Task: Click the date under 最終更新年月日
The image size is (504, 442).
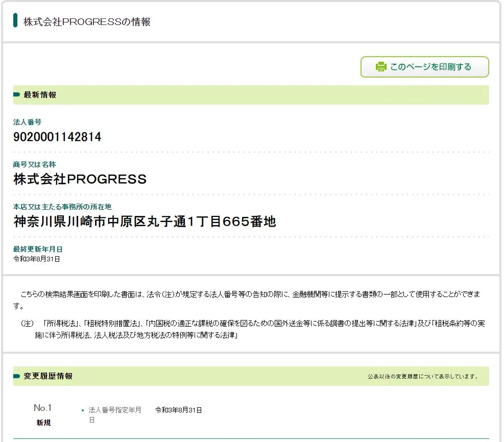Action: [37, 259]
